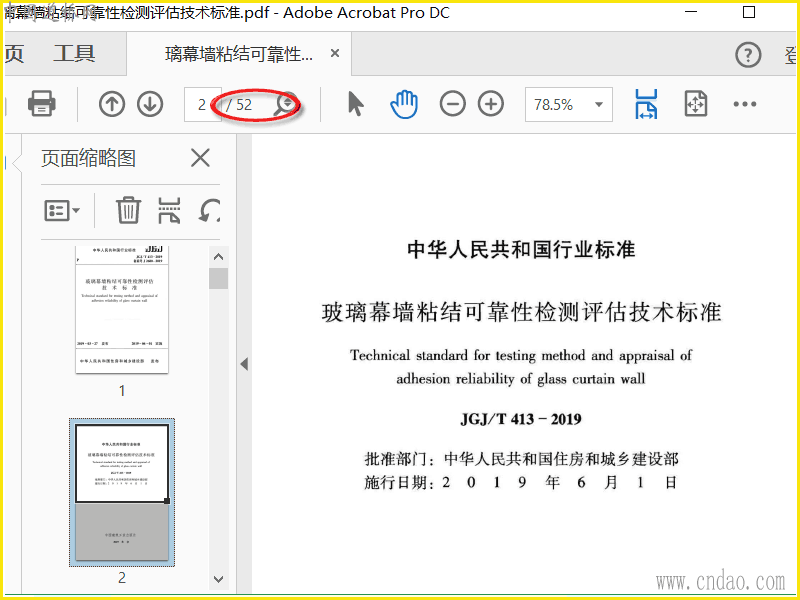
Task: Close the document tab with its X
Action: pyautogui.click(x=335, y=53)
